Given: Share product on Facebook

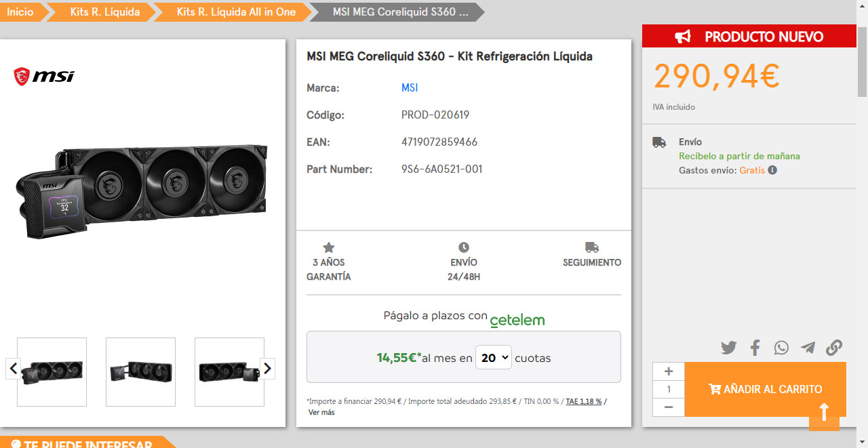Looking at the screenshot, I should (x=755, y=348).
